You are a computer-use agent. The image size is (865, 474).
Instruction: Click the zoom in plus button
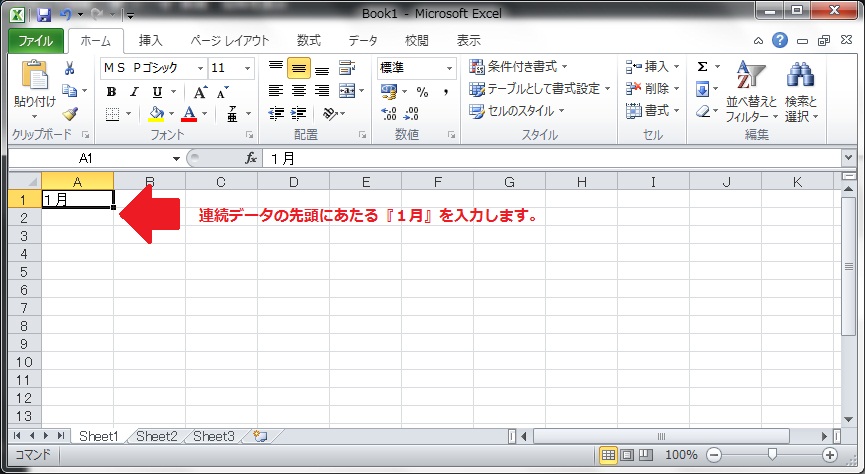pos(830,455)
